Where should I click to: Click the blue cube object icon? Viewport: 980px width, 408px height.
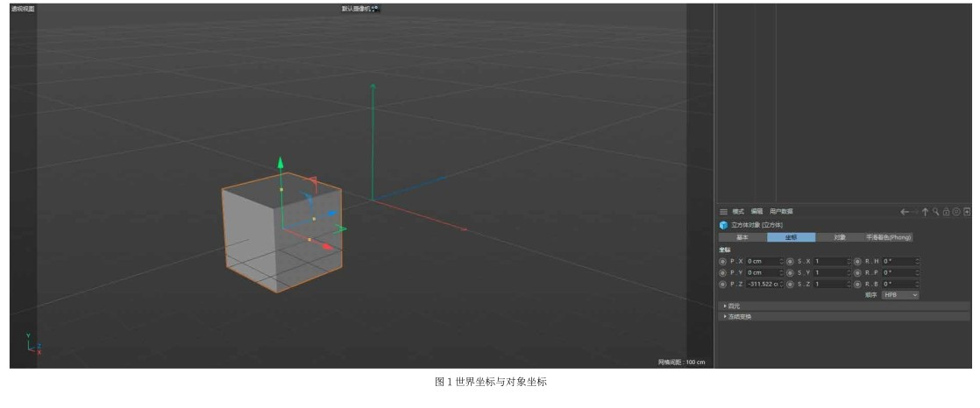[723, 225]
